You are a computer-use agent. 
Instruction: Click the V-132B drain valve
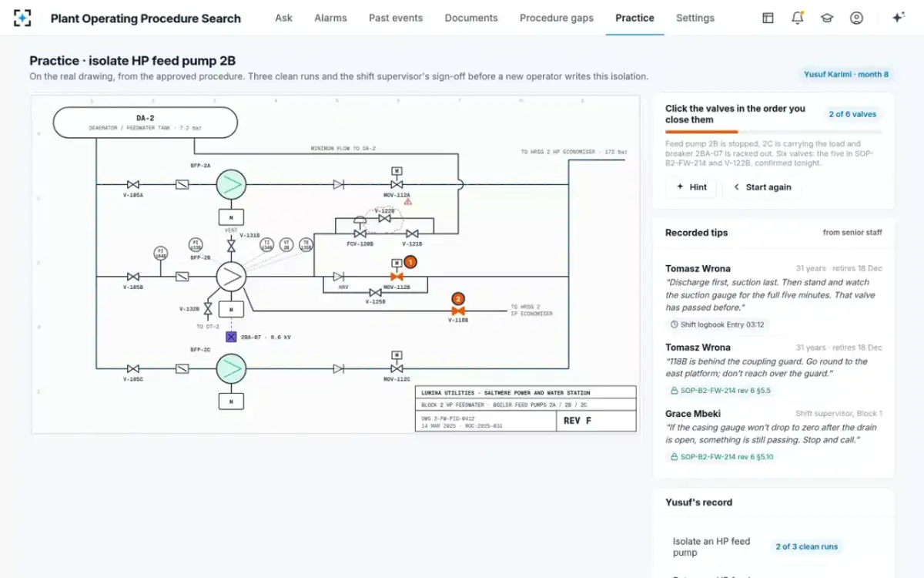point(208,308)
